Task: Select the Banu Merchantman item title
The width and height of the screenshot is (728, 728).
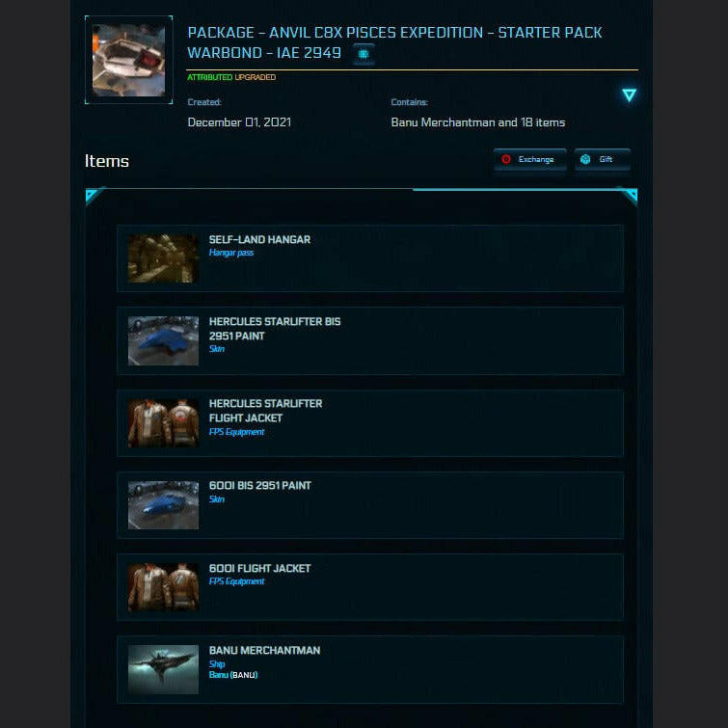Action: pos(264,650)
